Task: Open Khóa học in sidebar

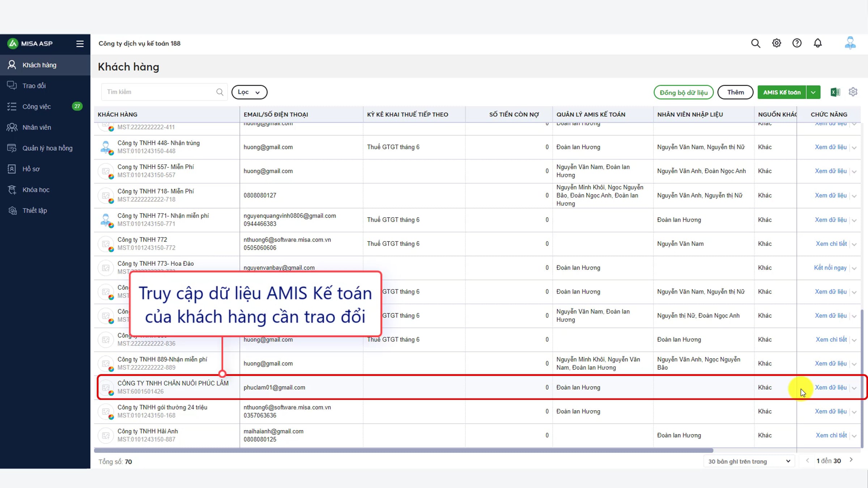Action: point(45,190)
